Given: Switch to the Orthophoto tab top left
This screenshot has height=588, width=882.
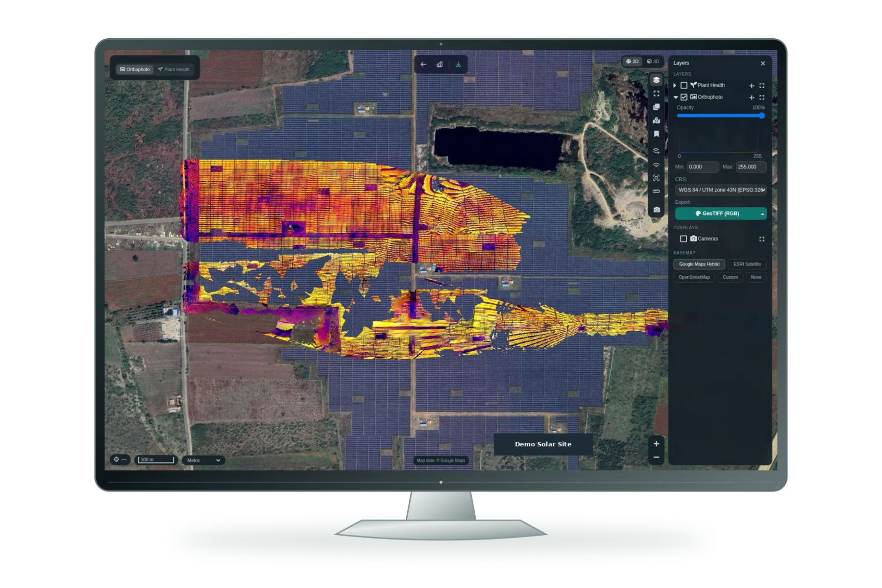Looking at the screenshot, I should coord(135,69).
